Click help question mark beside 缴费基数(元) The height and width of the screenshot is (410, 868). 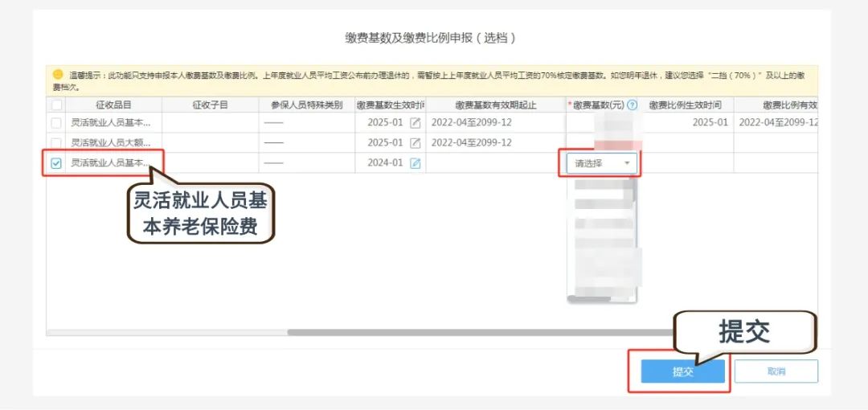pos(633,105)
